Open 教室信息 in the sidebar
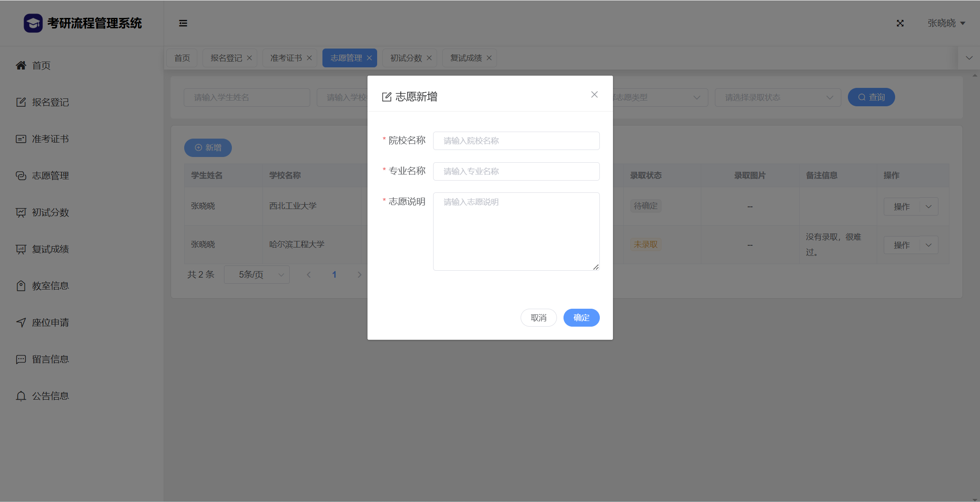Image resolution: width=980 pixels, height=502 pixels. pyautogui.click(x=50, y=286)
